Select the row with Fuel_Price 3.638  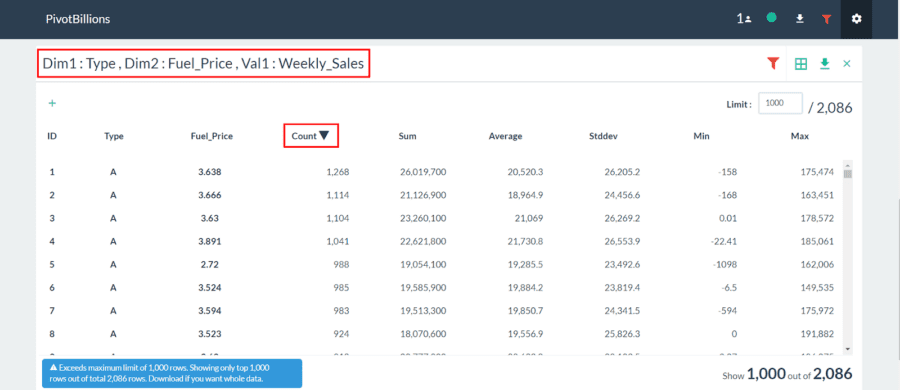440,172
